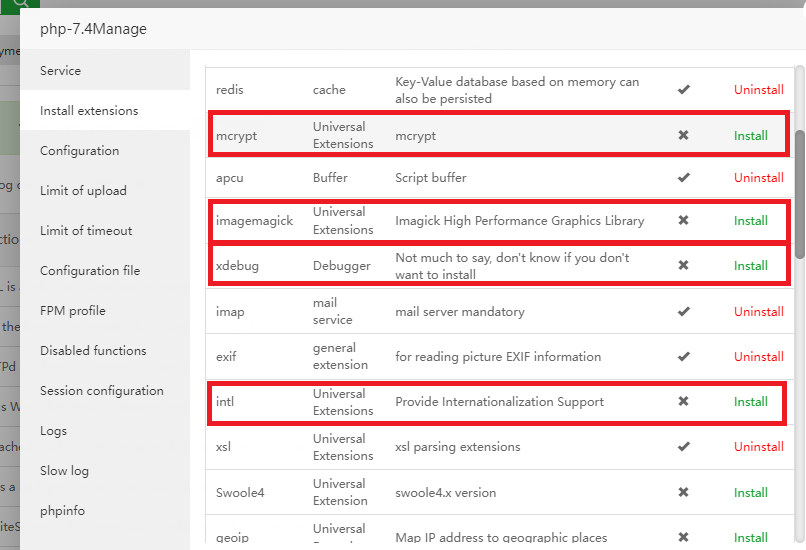Uninstall the exif extension
The width and height of the screenshot is (806, 550).
(759, 356)
